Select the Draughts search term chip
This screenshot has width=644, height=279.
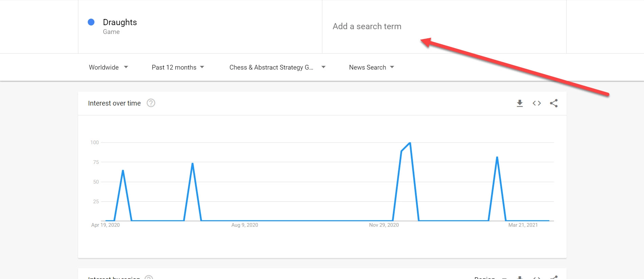tap(120, 22)
